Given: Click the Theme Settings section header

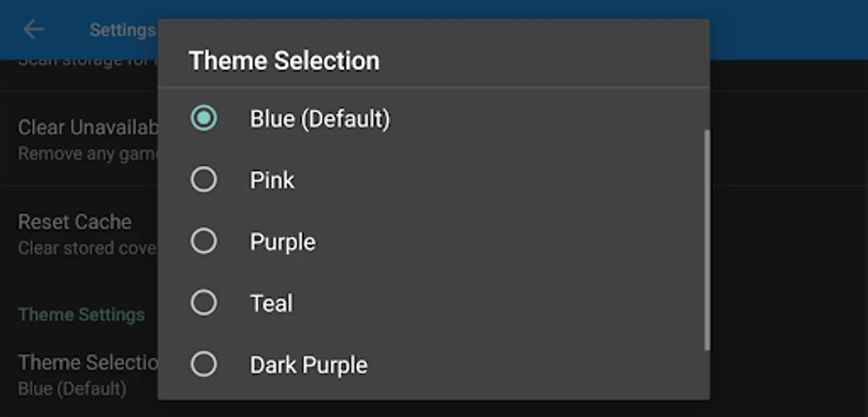Looking at the screenshot, I should tap(82, 315).
